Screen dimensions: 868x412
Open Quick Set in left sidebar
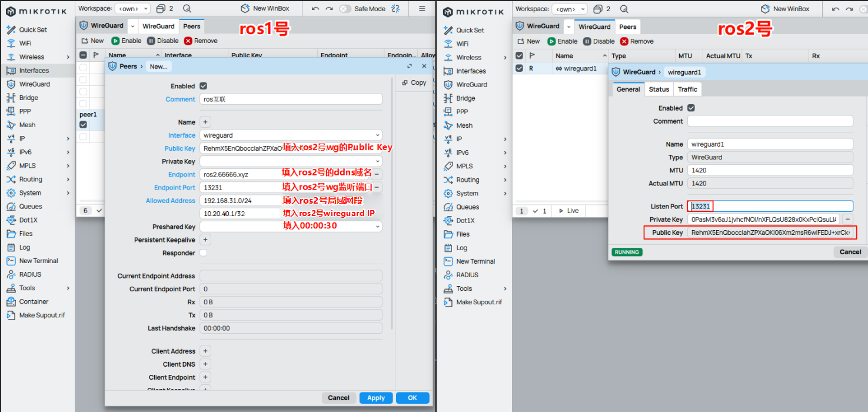33,29
